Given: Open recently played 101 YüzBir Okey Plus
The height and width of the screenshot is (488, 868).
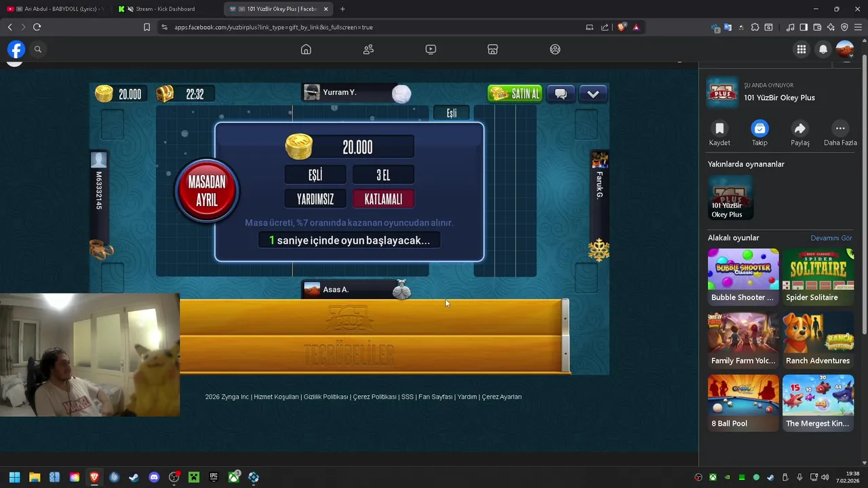Looking at the screenshot, I should (730, 198).
